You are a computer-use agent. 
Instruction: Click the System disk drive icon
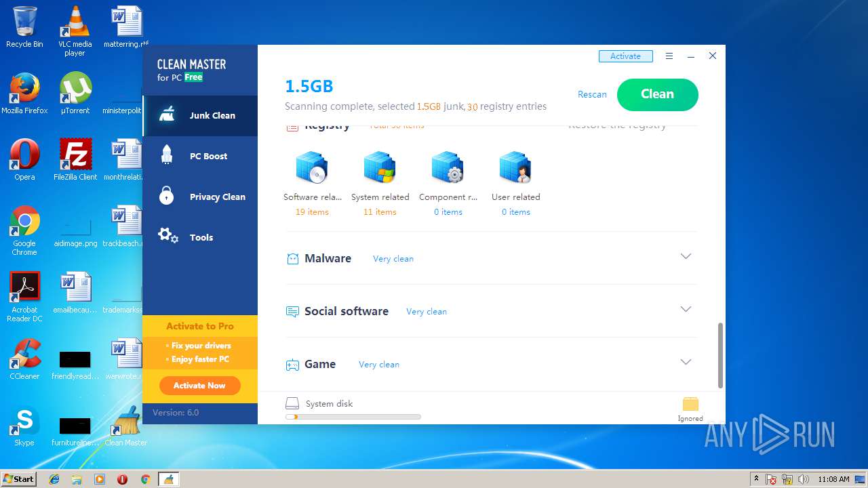292,403
